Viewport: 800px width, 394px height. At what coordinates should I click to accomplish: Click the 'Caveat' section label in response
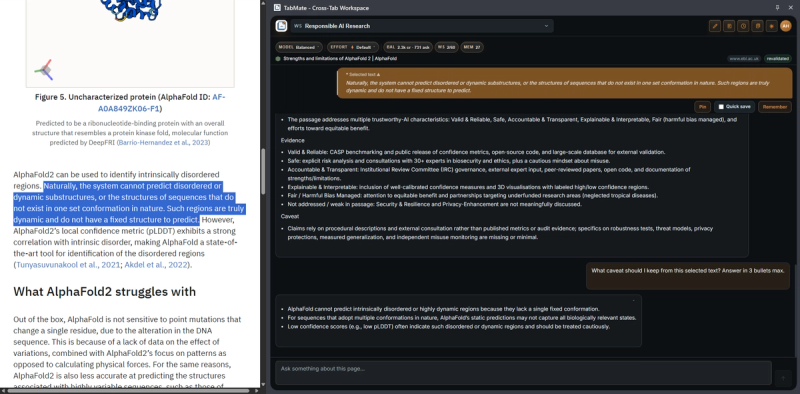(289, 216)
